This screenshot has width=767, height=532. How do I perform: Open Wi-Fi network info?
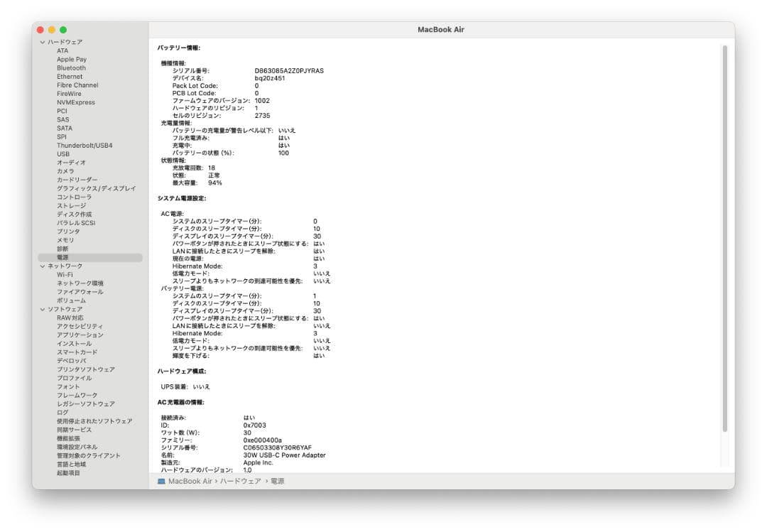[65, 275]
